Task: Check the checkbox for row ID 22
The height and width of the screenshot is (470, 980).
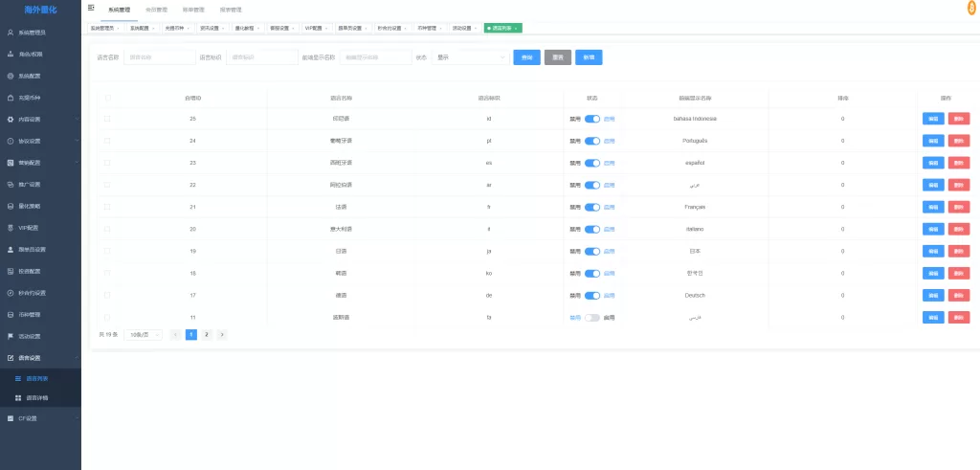Action: point(107,185)
